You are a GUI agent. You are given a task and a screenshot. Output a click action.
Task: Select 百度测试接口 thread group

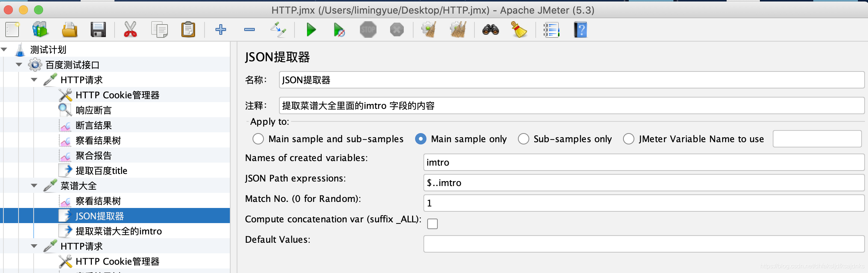click(72, 65)
